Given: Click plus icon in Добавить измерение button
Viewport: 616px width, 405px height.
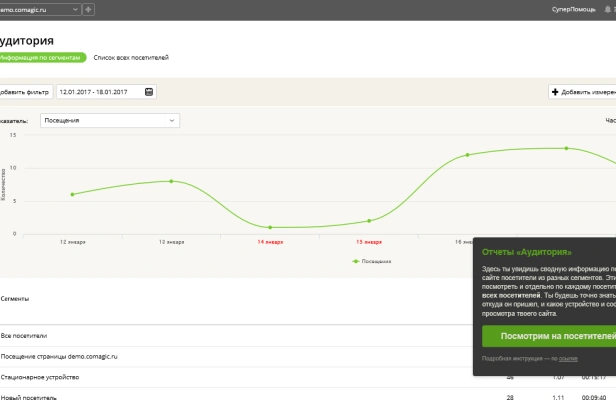Looking at the screenshot, I should click(x=555, y=92).
